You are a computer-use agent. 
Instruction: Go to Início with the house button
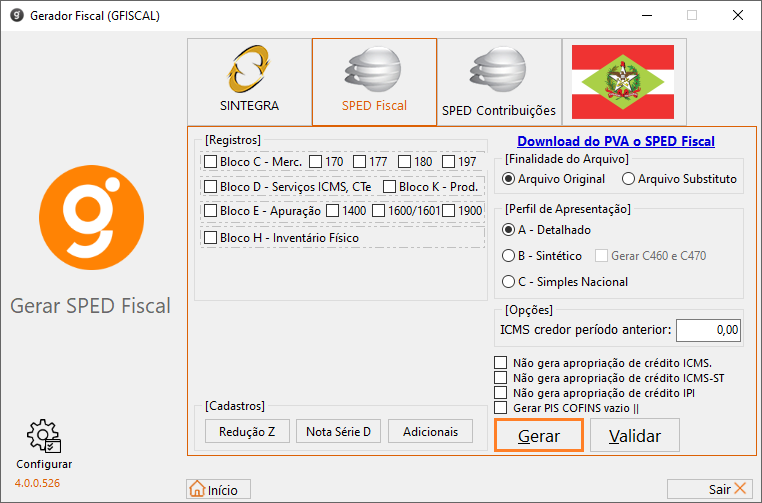point(219,489)
